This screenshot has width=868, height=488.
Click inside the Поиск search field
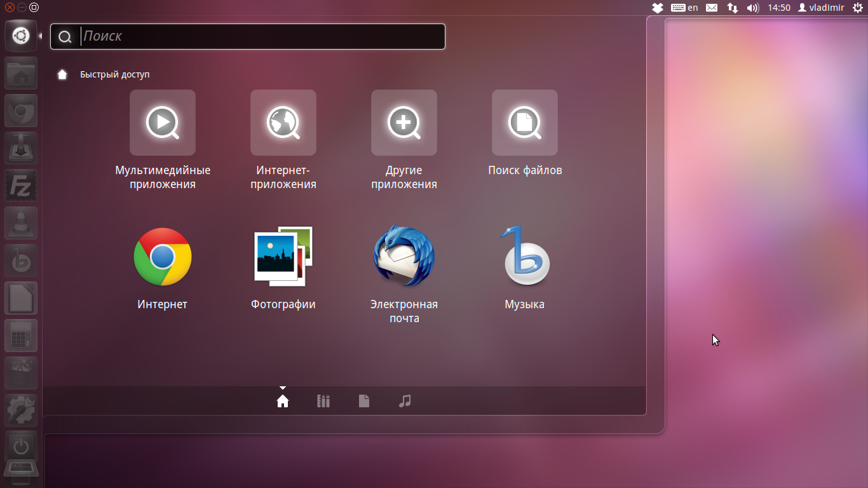tap(248, 36)
